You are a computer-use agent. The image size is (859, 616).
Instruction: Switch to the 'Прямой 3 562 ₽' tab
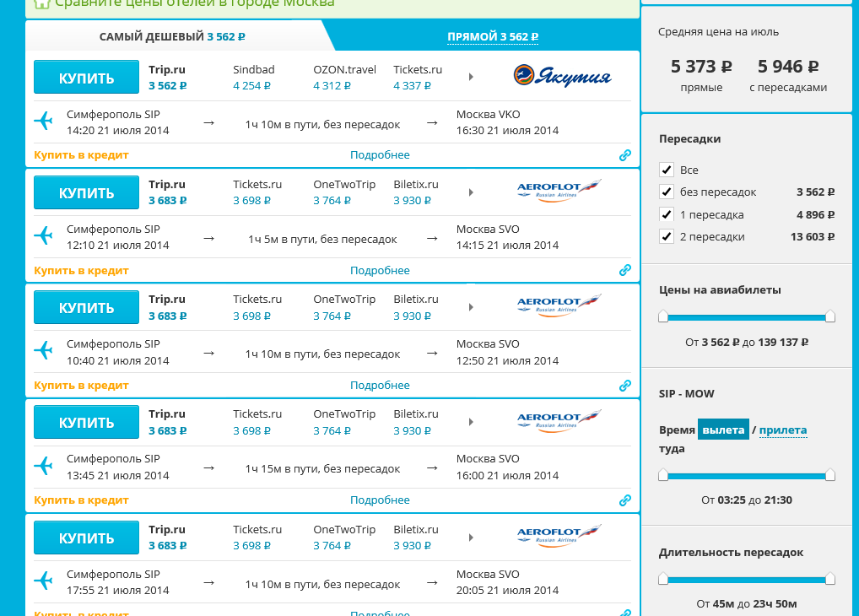point(492,37)
